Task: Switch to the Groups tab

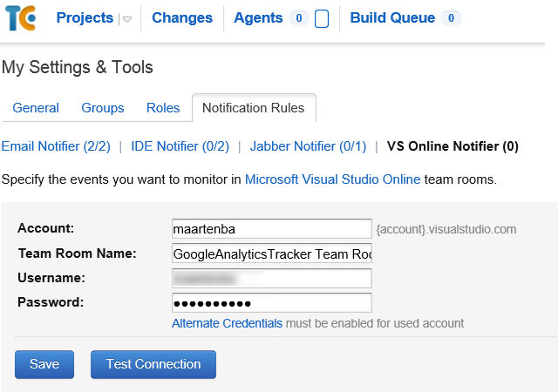Action: point(103,108)
